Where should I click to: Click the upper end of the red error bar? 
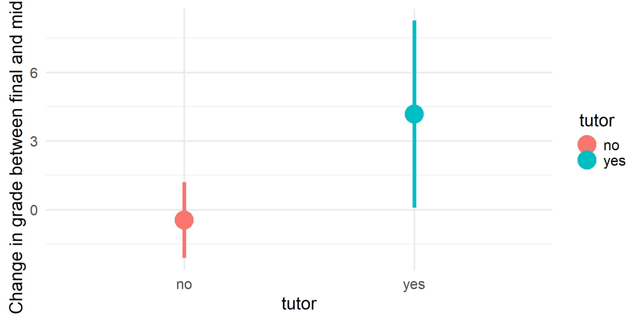pyautogui.click(x=184, y=183)
